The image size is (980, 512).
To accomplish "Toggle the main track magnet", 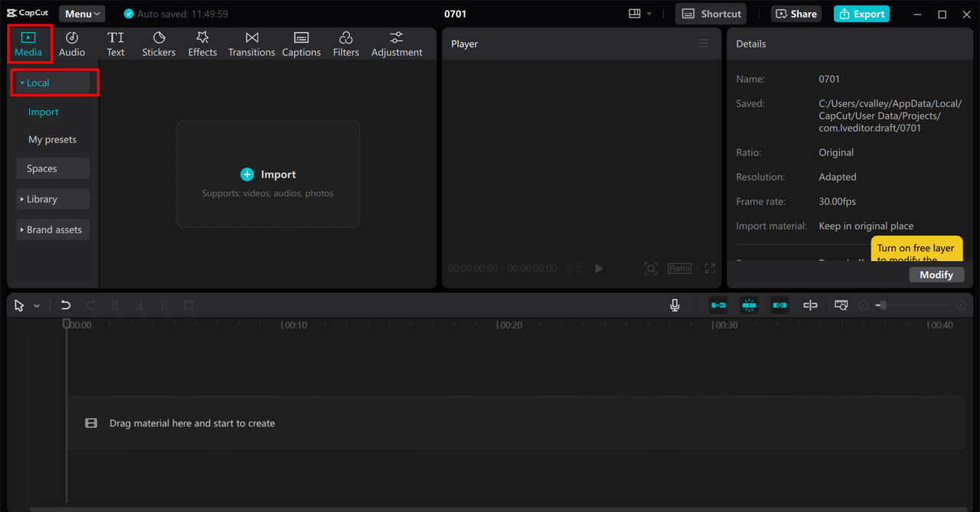I will pos(718,305).
